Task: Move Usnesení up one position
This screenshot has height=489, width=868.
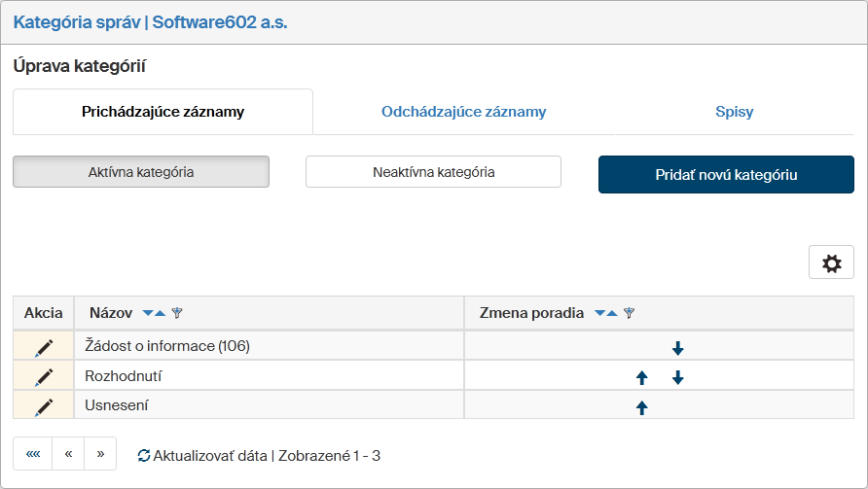Action: pyautogui.click(x=641, y=407)
